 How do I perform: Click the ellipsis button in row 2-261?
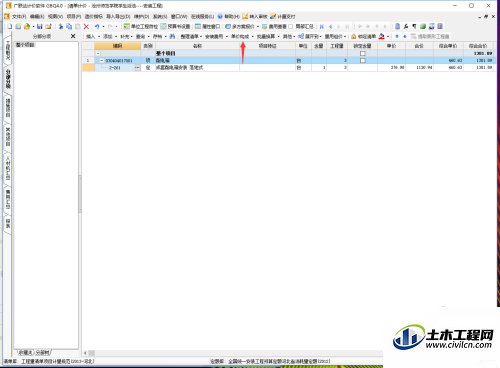pyautogui.click(x=137, y=68)
